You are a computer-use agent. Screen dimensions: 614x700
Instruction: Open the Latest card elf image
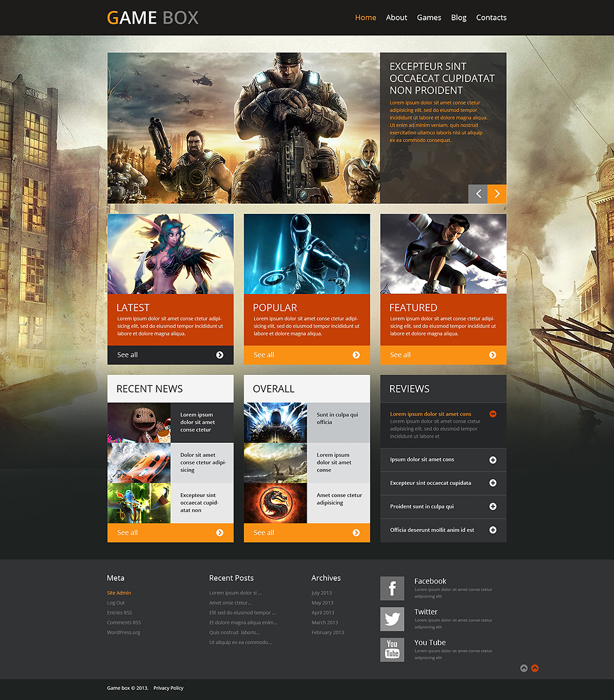171,254
